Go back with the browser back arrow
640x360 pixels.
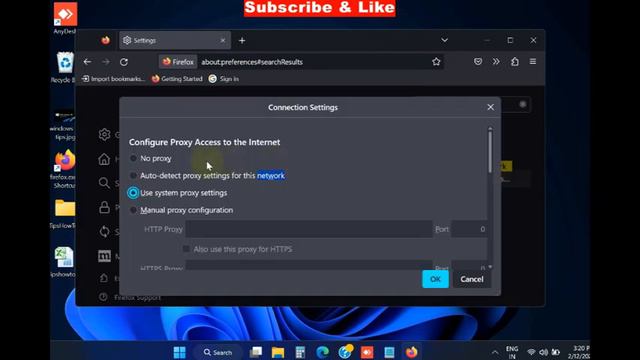[x=87, y=62]
